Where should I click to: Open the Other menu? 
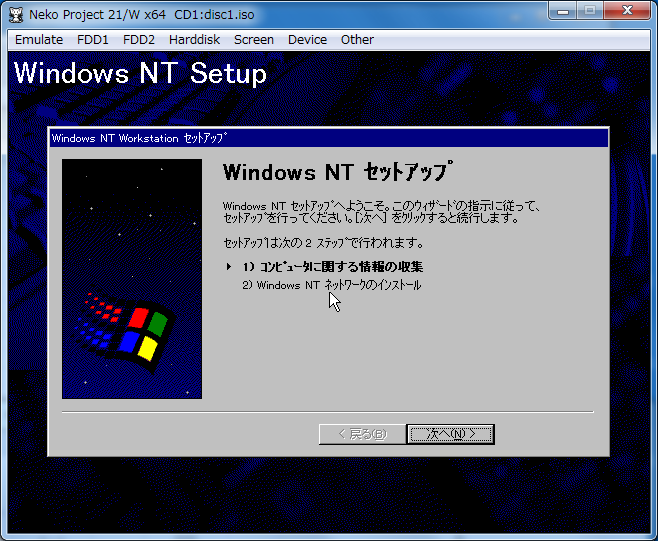tap(357, 40)
